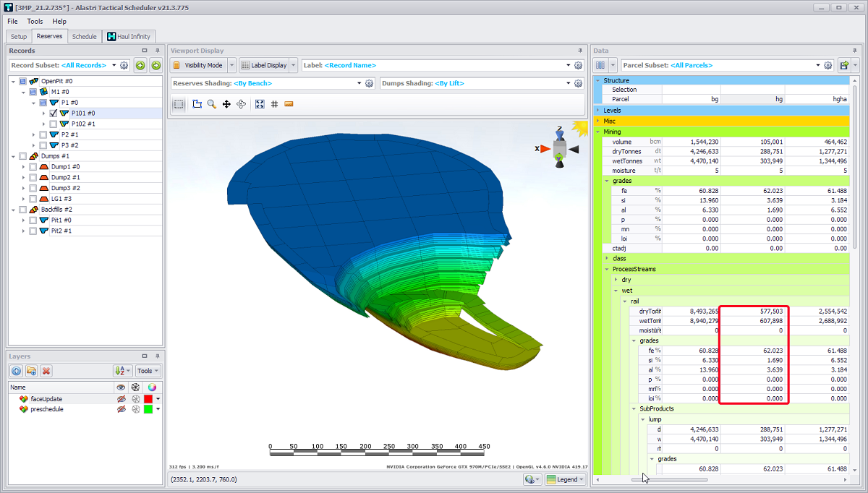Show the faceUpdate layer via eye icon
Screen dimensions: 868x493
121,399
